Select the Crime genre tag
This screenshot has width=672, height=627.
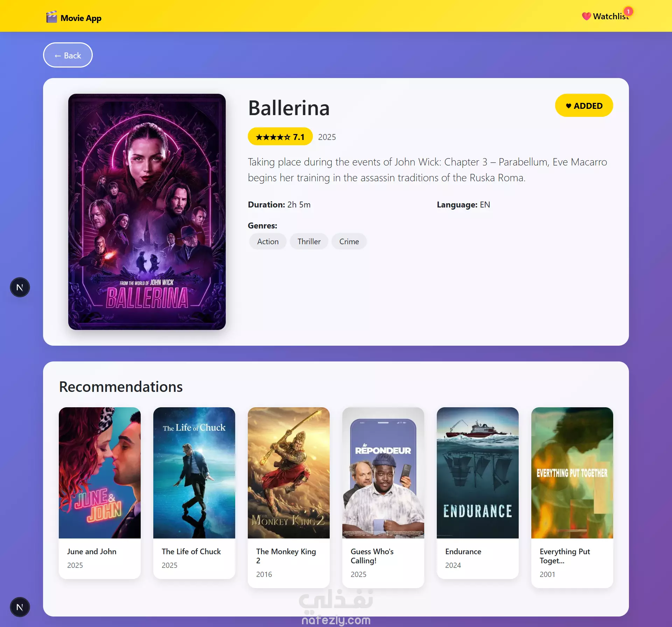click(349, 241)
